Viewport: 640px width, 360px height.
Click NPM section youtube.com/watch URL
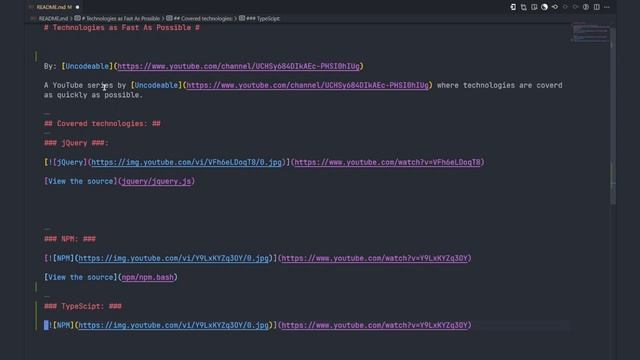click(x=375, y=258)
